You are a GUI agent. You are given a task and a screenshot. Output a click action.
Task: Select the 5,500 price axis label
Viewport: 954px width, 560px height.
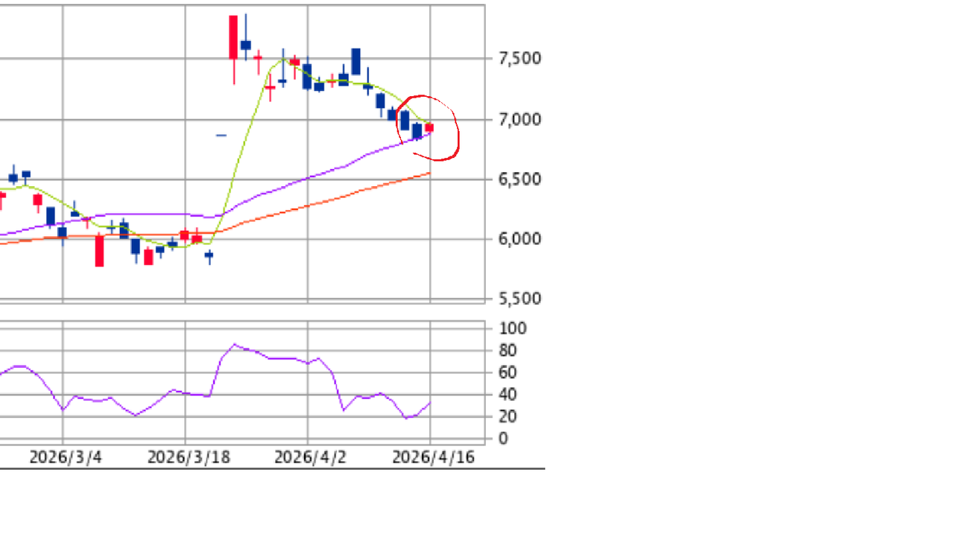[519, 299]
